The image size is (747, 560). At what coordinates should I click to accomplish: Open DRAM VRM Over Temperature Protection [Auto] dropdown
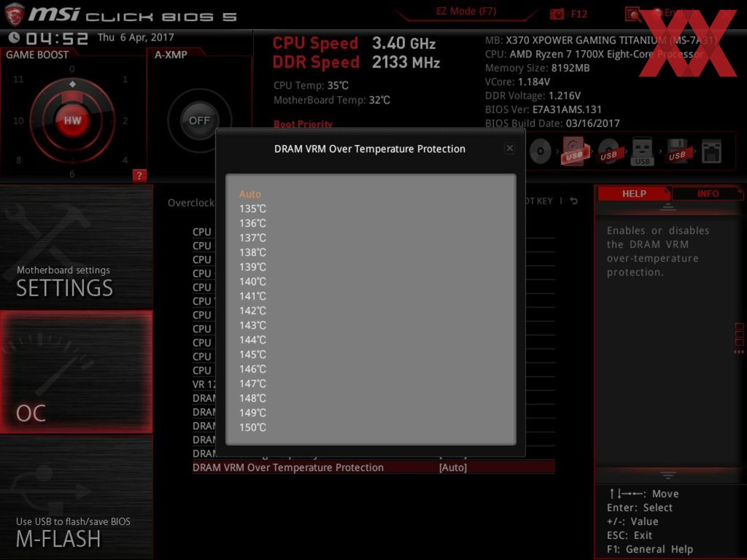tap(453, 468)
